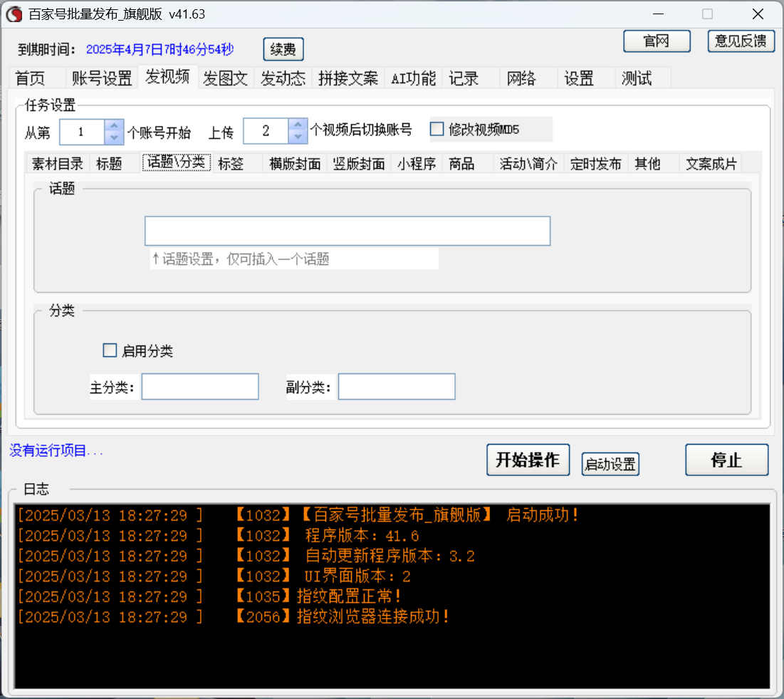This screenshot has height=699, width=784.
Task: Click the 主分类 input field
Action: 200,386
